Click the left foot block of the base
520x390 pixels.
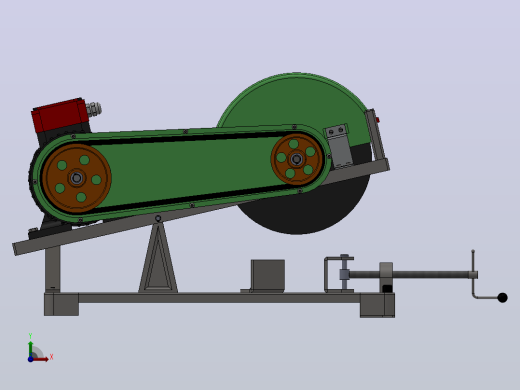tap(61, 304)
